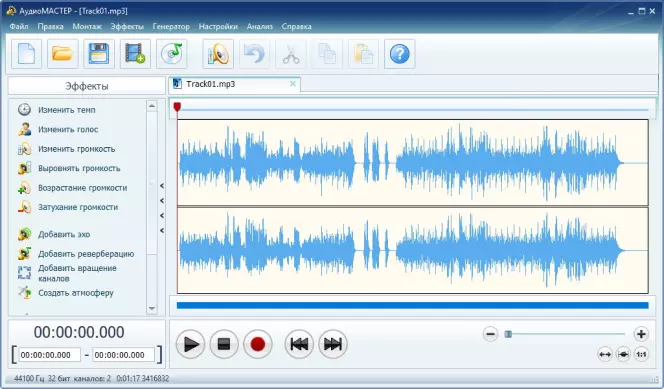Click the selection start time field
Screen dimensions: 664x389
pos(49,355)
